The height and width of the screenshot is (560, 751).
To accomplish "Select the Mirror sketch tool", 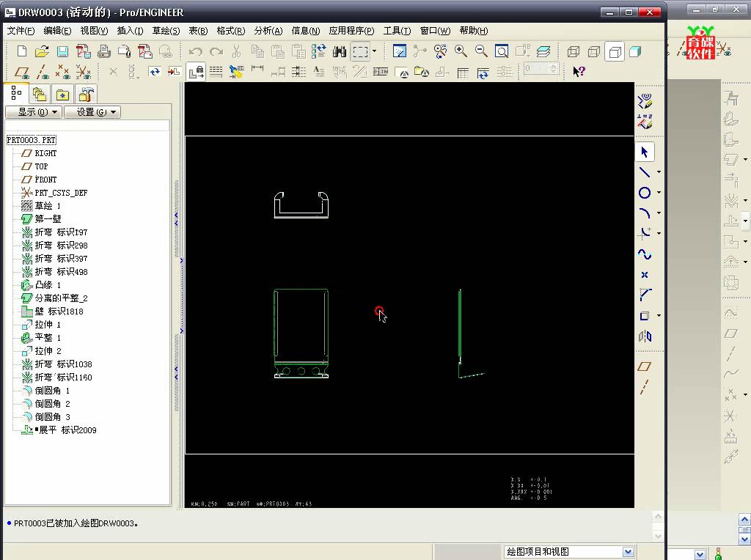I will point(645,336).
